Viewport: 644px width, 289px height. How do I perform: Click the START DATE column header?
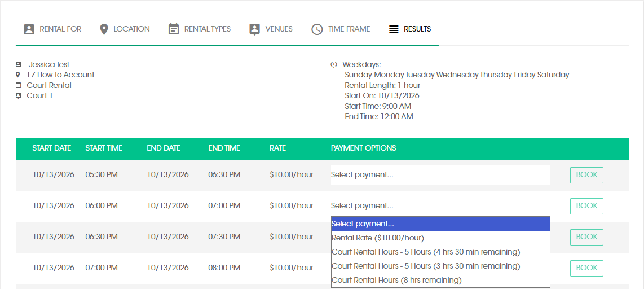tap(52, 148)
